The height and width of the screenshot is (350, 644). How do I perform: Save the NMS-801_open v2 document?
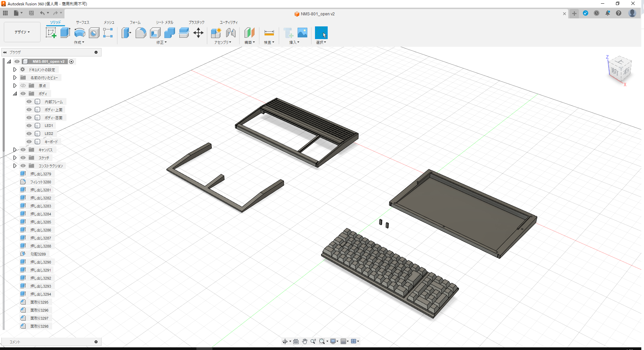click(31, 13)
